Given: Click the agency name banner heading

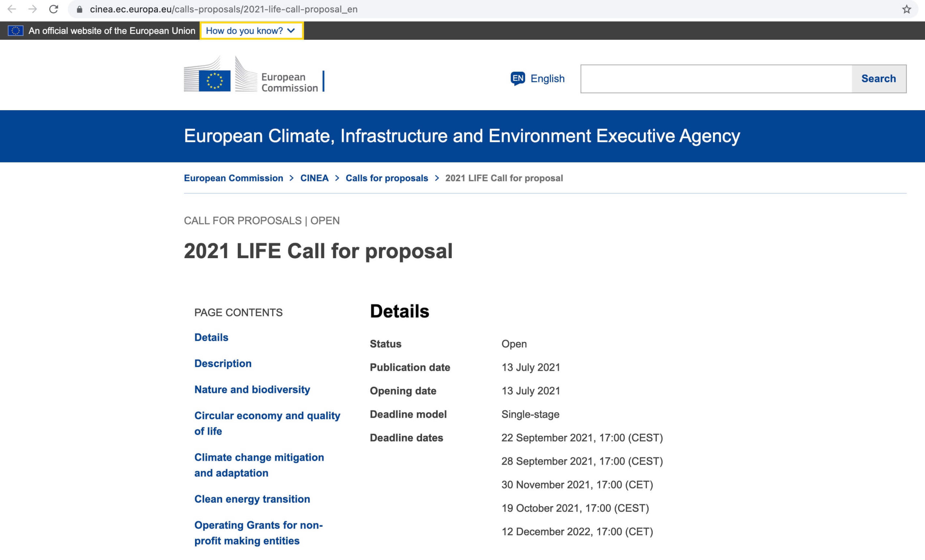Looking at the screenshot, I should 462,136.
